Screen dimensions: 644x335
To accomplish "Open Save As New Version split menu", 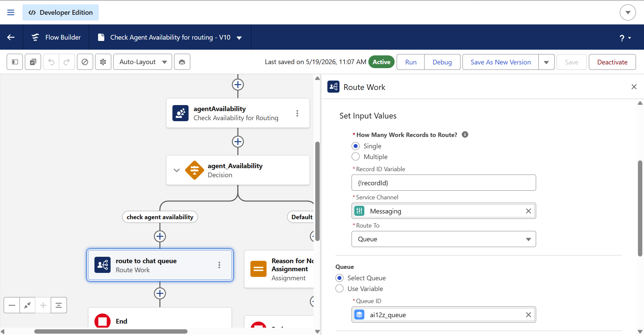I will 547,62.
